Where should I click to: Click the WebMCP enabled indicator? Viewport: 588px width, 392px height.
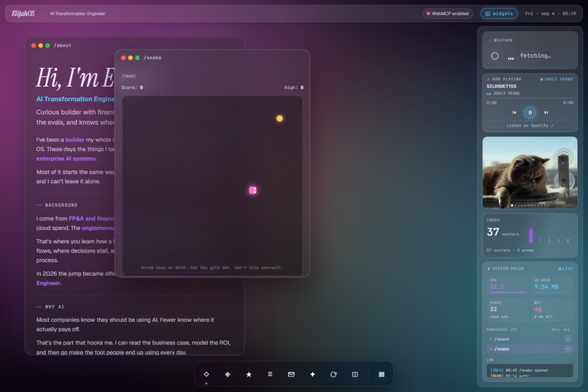(448, 13)
